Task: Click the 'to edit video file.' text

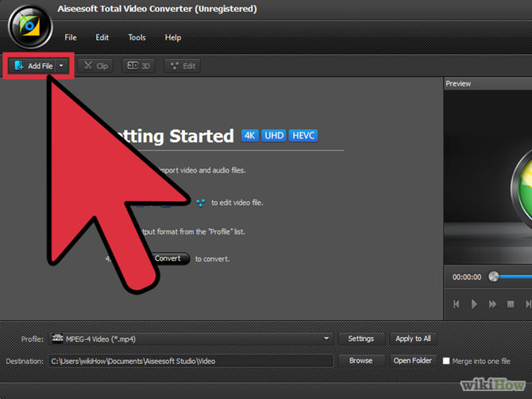Action: (x=237, y=203)
